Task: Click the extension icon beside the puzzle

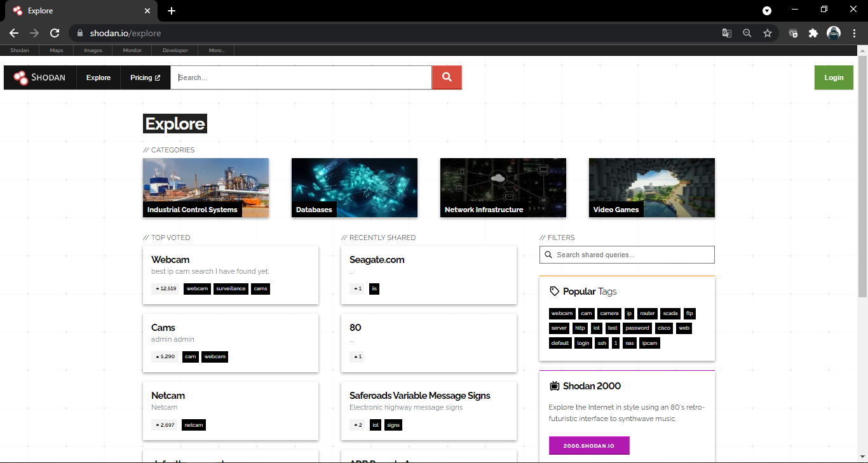Action: tap(793, 33)
